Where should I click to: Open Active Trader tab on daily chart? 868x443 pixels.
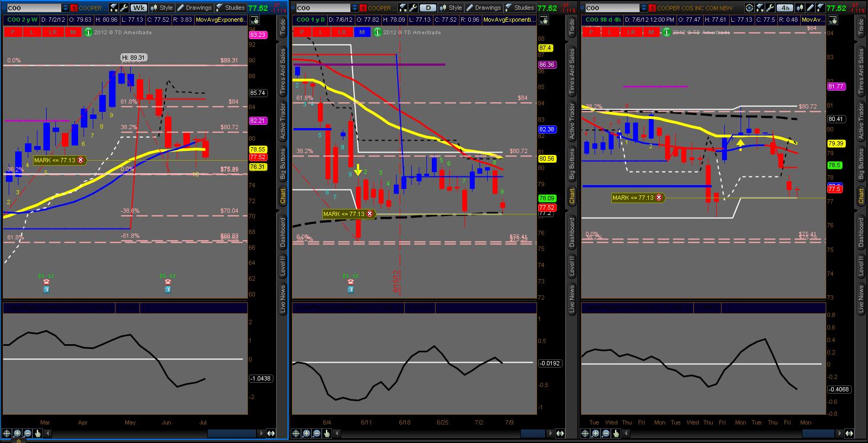572,121
